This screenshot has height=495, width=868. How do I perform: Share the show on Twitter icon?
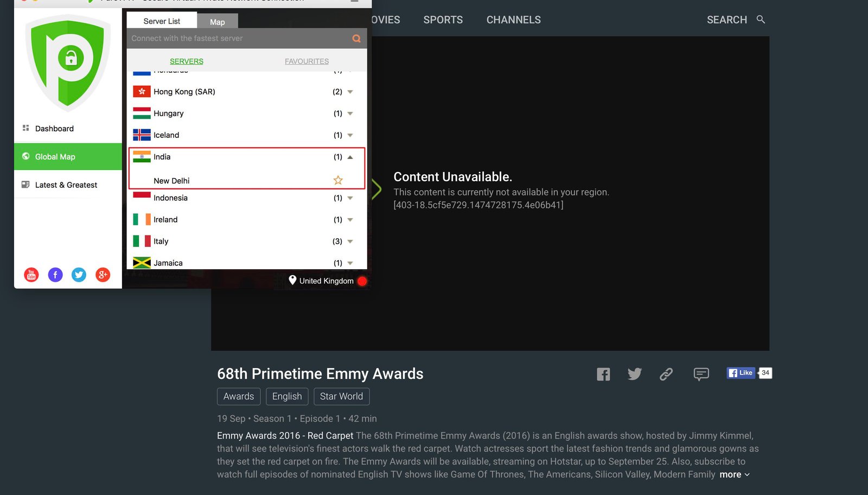coord(635,374)
